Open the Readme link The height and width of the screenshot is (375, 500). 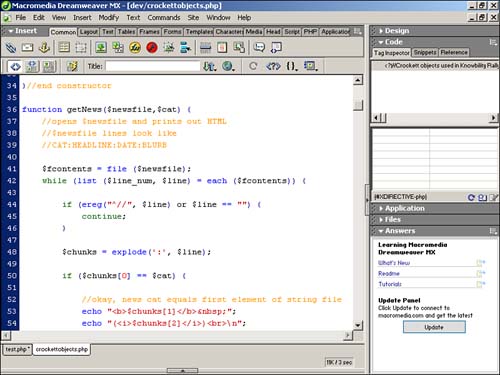point(389,274)
